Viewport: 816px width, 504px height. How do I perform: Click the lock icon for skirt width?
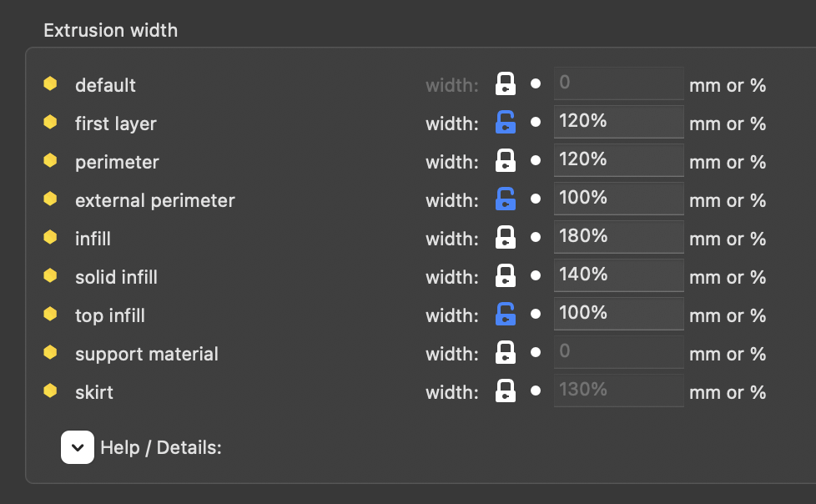506,391
